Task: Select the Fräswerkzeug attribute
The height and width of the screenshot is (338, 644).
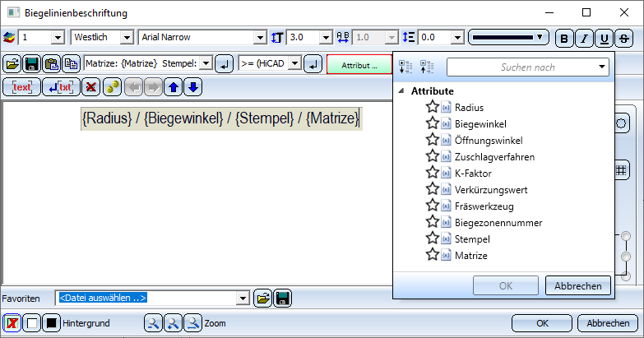Action: 484,206
